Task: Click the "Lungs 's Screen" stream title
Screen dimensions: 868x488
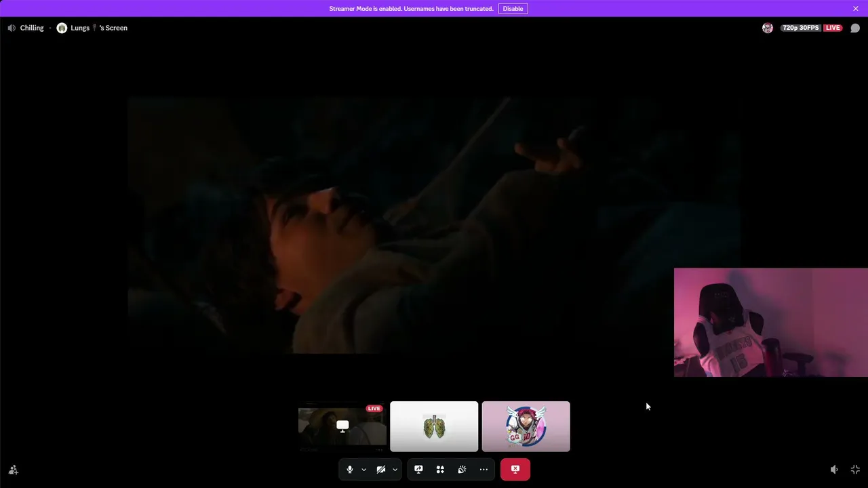Action: [x=99, y=28]
